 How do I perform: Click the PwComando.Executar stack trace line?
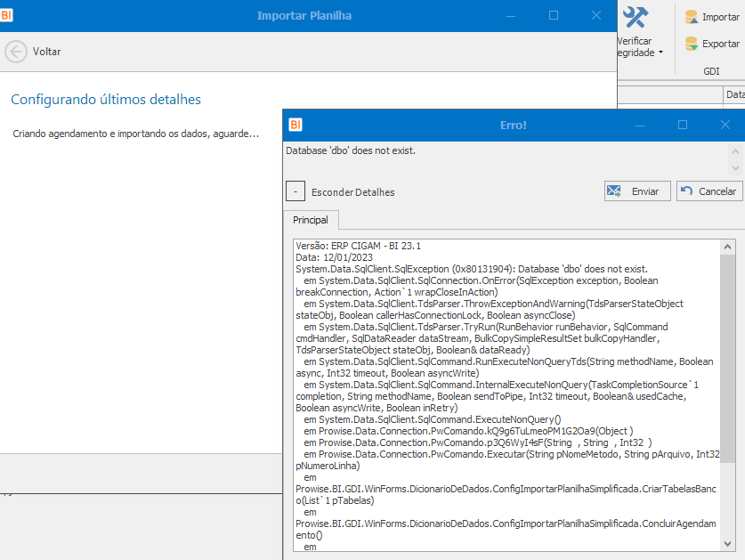point(508,459)
